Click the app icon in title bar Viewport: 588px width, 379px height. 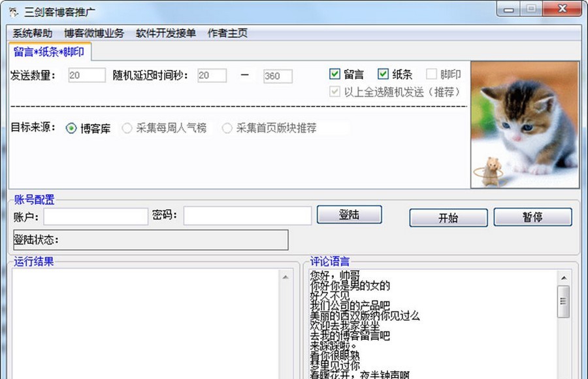14,12
